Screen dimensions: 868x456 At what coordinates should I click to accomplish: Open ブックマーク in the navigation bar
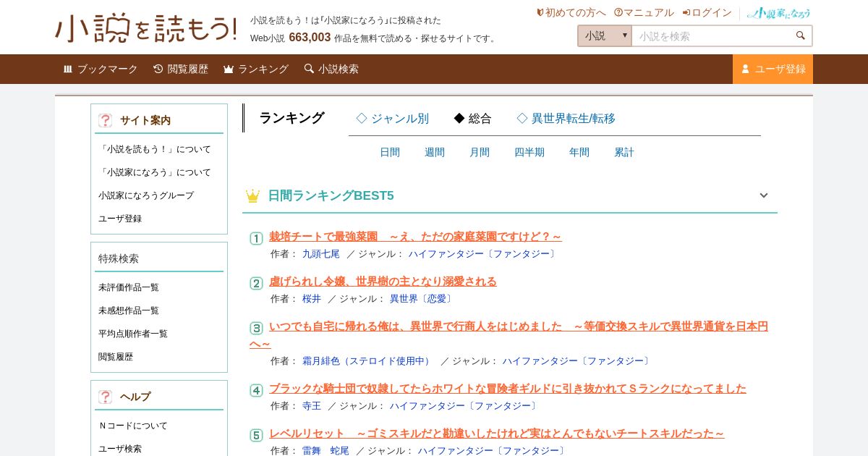point(101,69)
